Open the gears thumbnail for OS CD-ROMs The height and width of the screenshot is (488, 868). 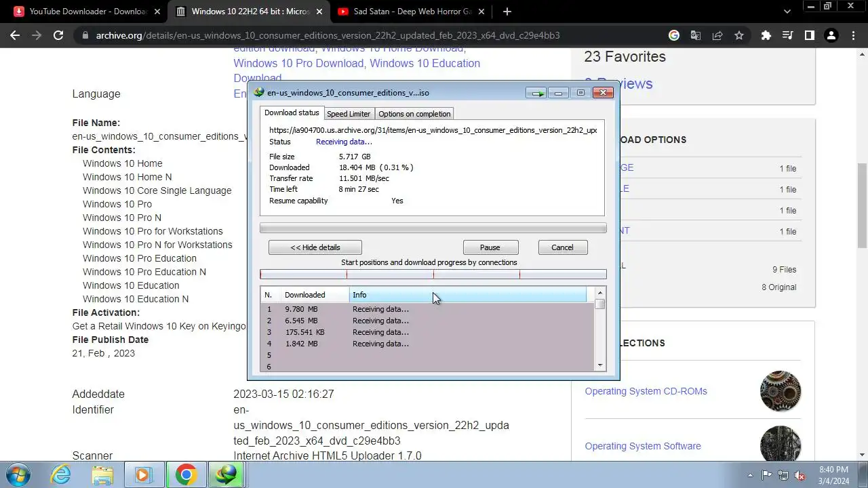click(x=781, y=391)
